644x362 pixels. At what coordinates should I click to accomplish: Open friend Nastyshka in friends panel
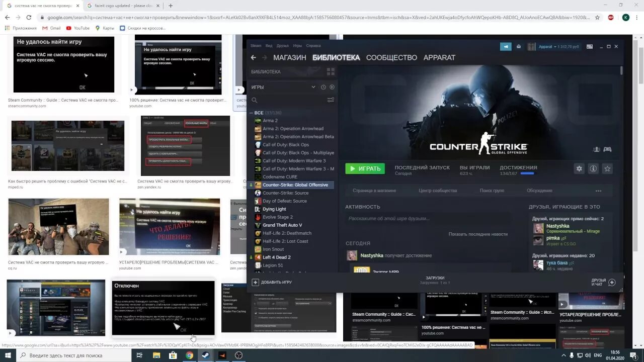click(557, 226)
